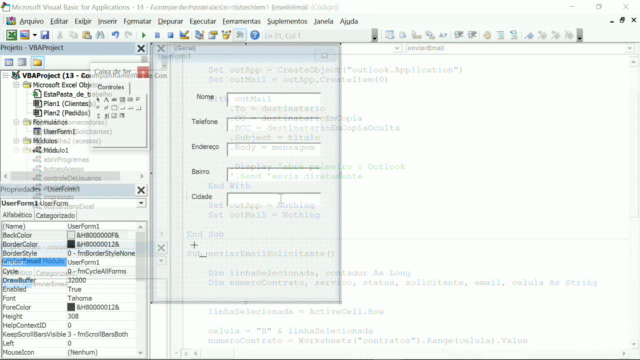The height and width of the screenshot is (360, 640).
Task: Open Find with the binoculars icon
Action: 100,35
